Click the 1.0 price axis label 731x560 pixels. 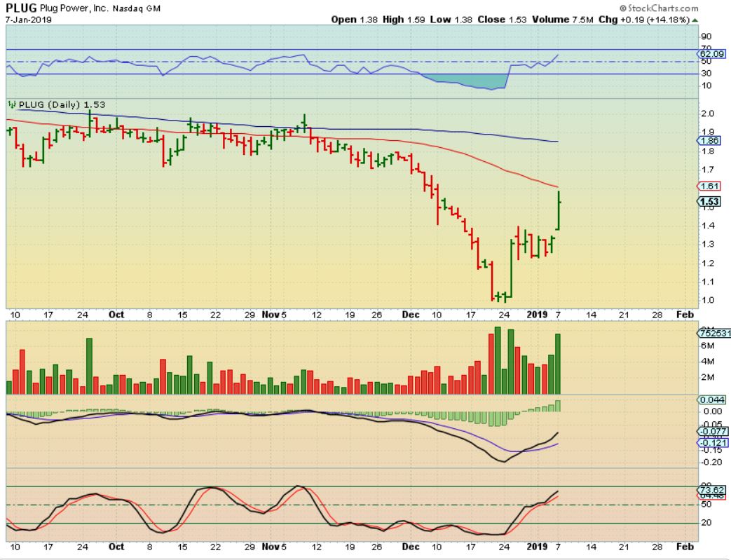click(708, 300)
